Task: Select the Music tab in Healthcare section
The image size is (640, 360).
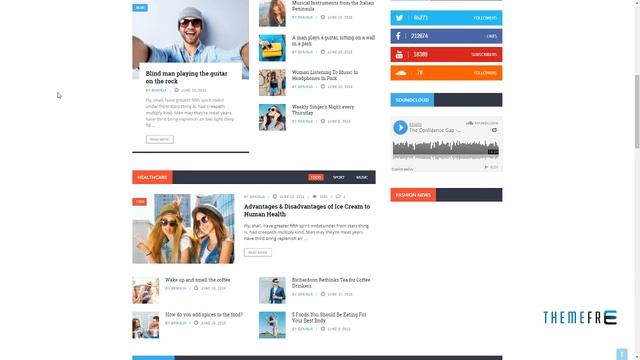Action: pyautogui.click(x=362, y=177)
